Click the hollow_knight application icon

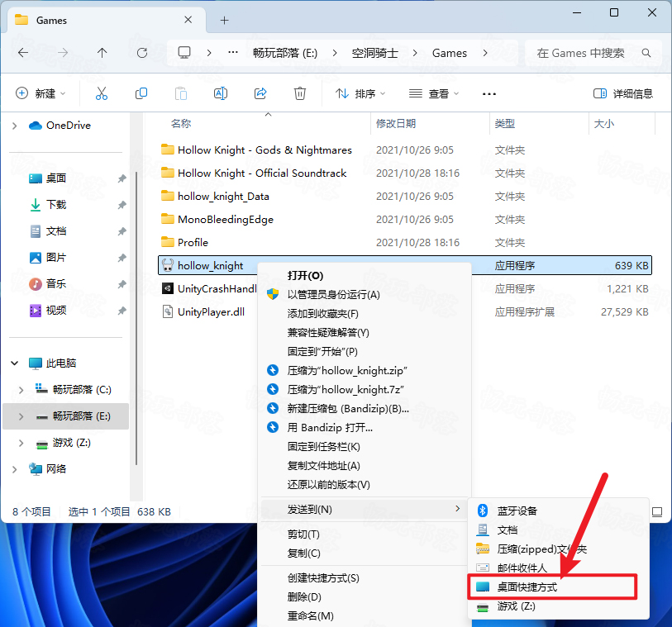[168, 265]
